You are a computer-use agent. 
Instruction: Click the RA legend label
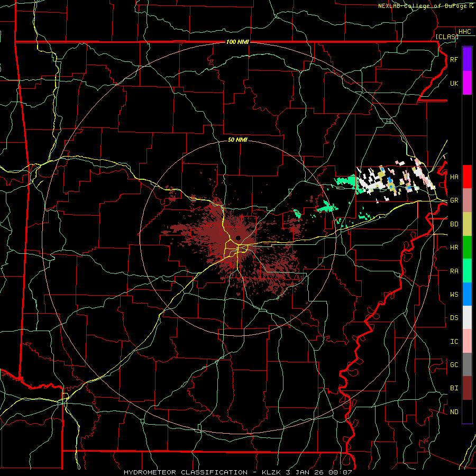[x=454, y=271]
